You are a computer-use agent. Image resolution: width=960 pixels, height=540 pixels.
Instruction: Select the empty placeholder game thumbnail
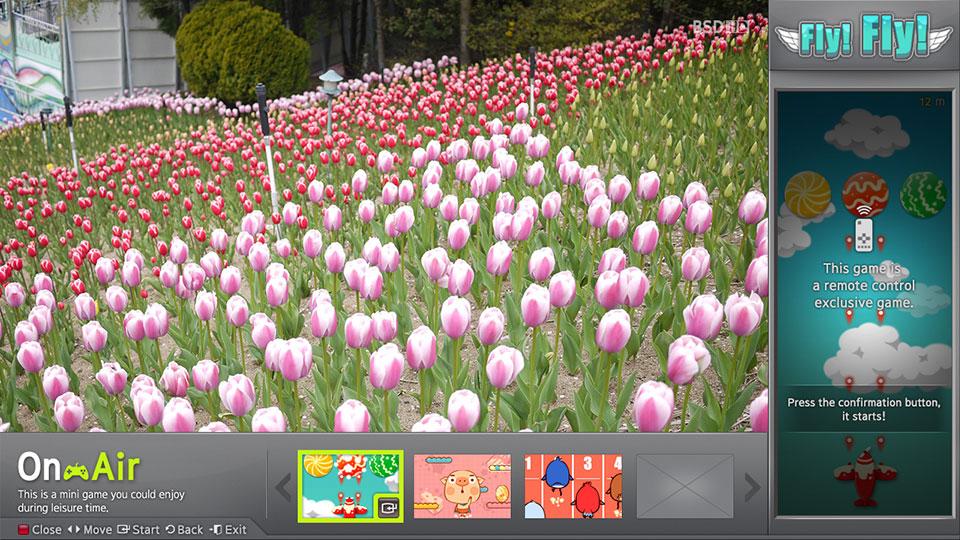(x=685, y=486)
